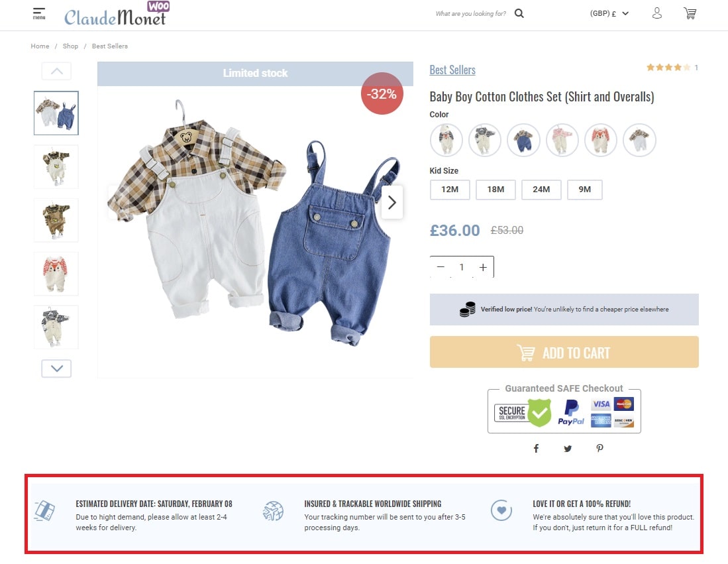Go to Home breadcrumb
Screen dimensions: 728x564
(40, 46)
